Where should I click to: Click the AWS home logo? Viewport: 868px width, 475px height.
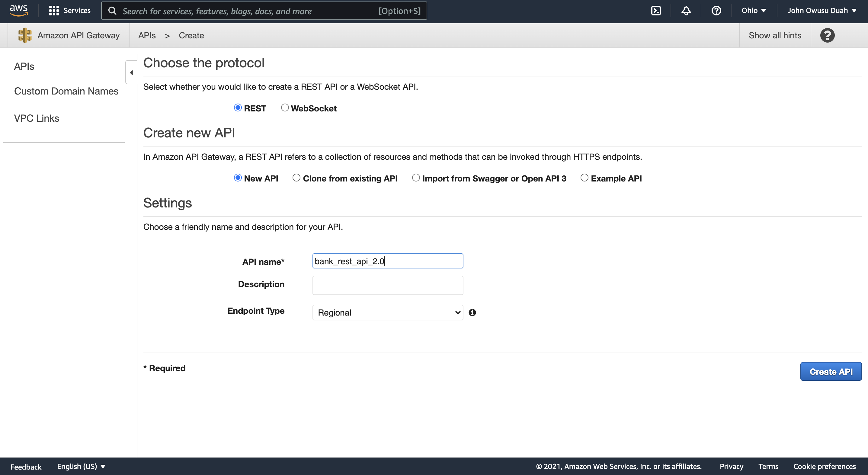19,11
